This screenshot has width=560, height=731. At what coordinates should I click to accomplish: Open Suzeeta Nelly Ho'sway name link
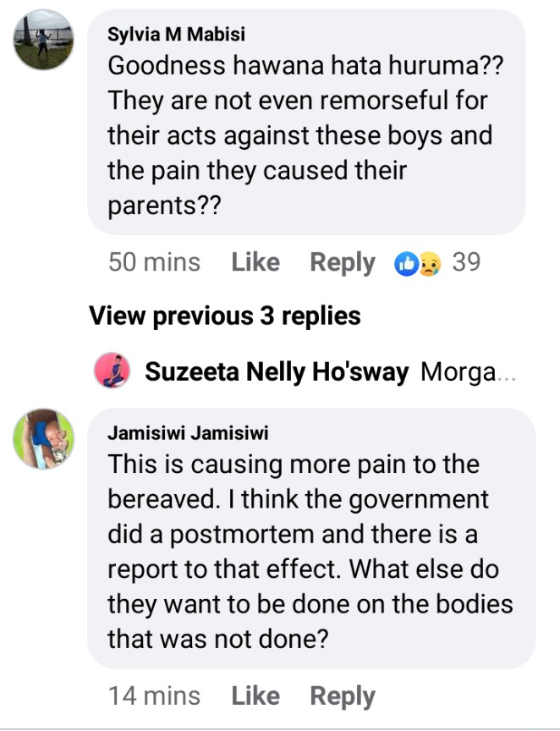click(277, 372)
